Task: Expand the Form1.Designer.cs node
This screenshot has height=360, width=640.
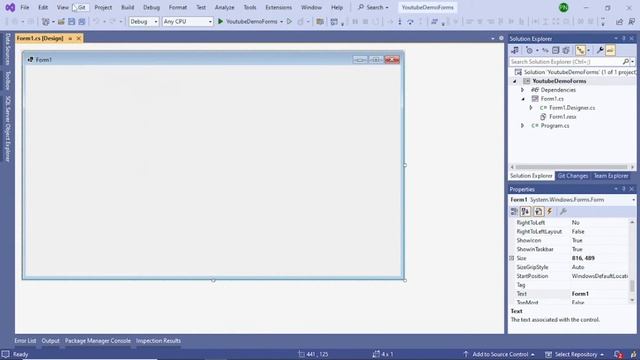Action: [531, 108]
